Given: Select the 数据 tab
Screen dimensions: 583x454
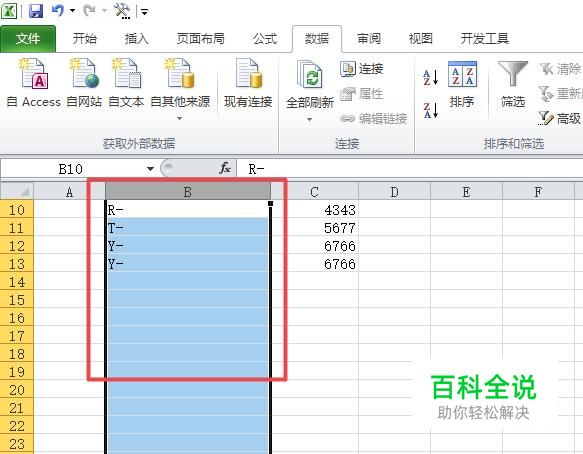Looking at the screenshot, I should point(317,38).
